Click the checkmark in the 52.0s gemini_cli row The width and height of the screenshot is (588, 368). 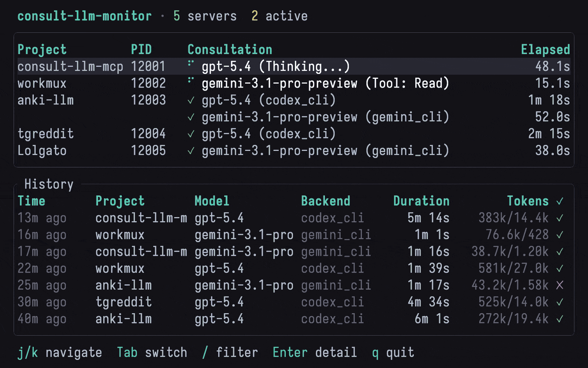click(191, 117)
